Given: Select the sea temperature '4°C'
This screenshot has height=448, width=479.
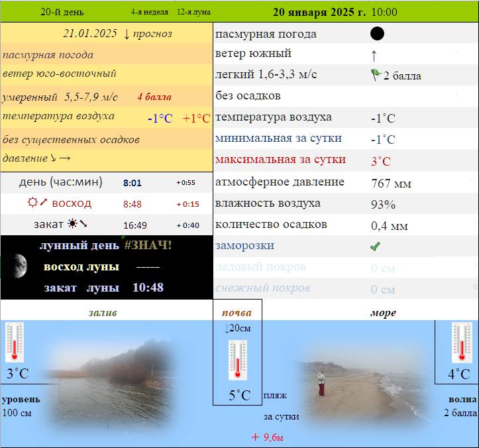Looking at the screenshot, I should tap(459, 374).
